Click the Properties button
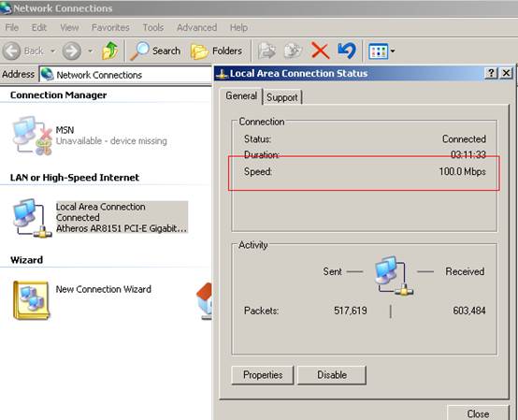This screenshot has height=420, width=518. coord(263,375)
